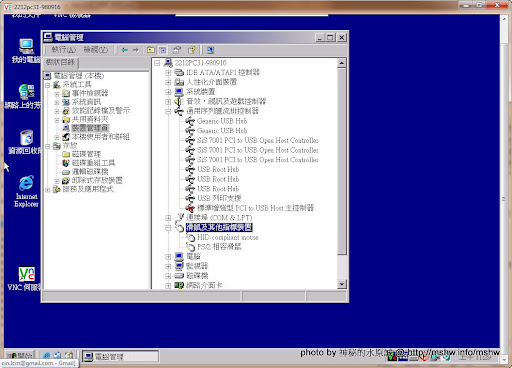This screenshot has width=512, height=368.
Task: Expand the 電腦 device category
Action: coord(168,257)
